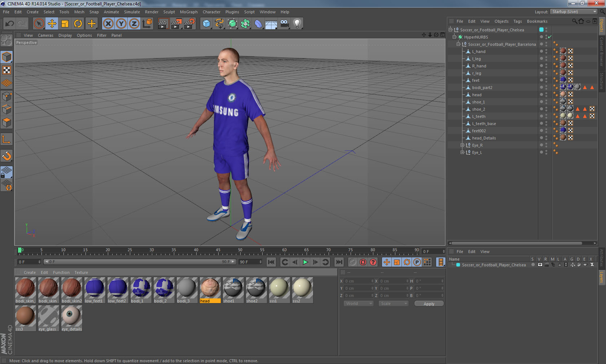Switch to Texture mode checkerboard icon
The width and height of the screenshot is (606, 364).
(x=6, y=70)
